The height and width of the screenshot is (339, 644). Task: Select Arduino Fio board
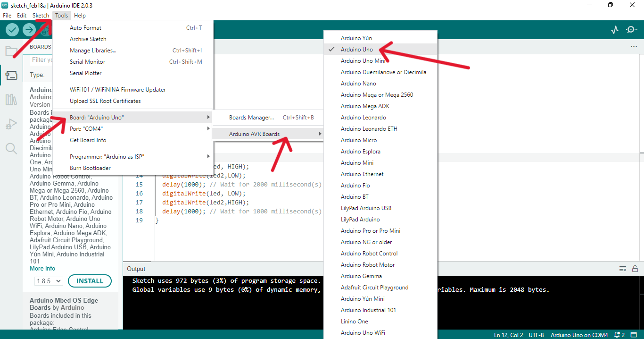(380, 186)
